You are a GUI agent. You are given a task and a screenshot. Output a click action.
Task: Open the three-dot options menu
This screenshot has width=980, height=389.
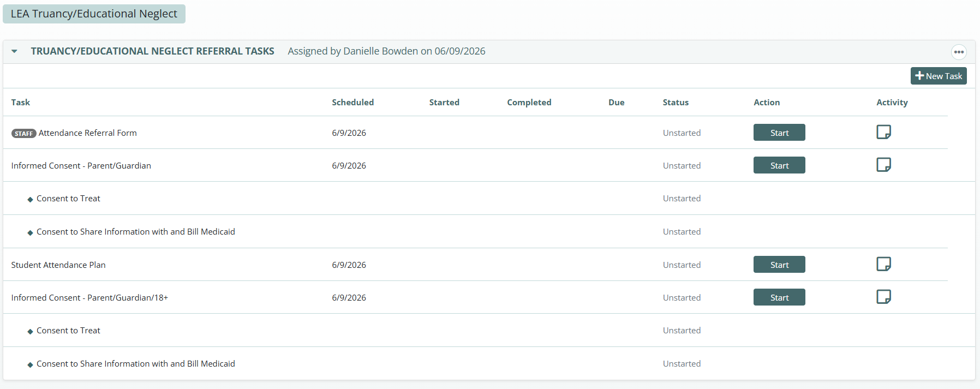pyautogui.click(x=959, y=52)
